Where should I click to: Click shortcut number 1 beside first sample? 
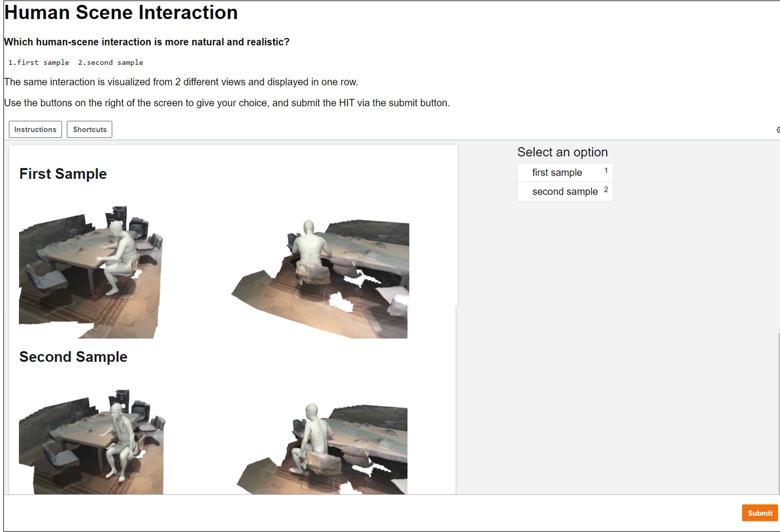point(606,170)
